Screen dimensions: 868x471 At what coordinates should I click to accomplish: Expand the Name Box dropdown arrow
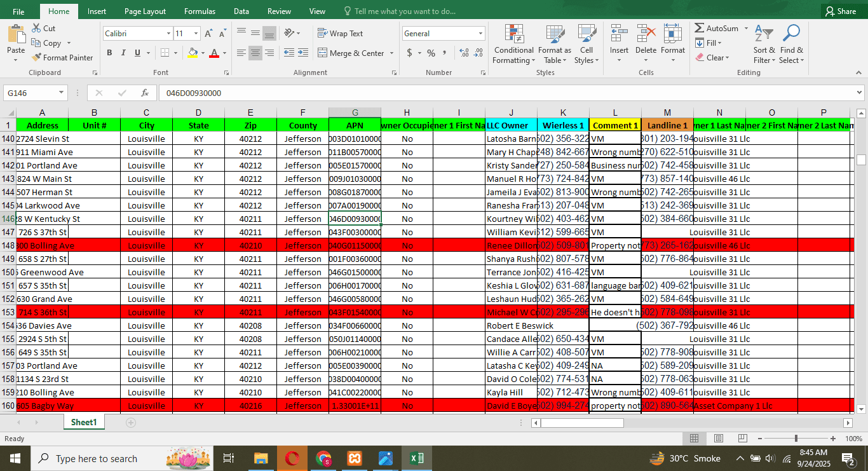[61, 93]
